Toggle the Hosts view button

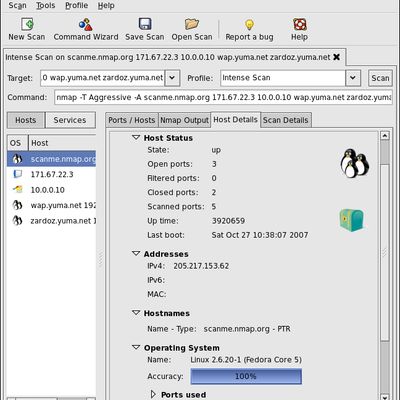coord(26,120)
